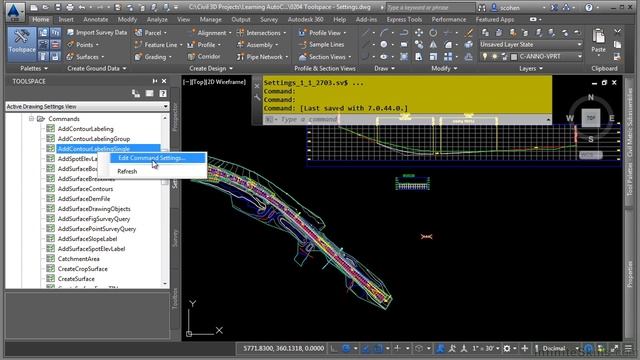This screenshot has width=640, height=360.
Task: Toggle the layer on/off lightbulb icon
Action: click(484, 56)
